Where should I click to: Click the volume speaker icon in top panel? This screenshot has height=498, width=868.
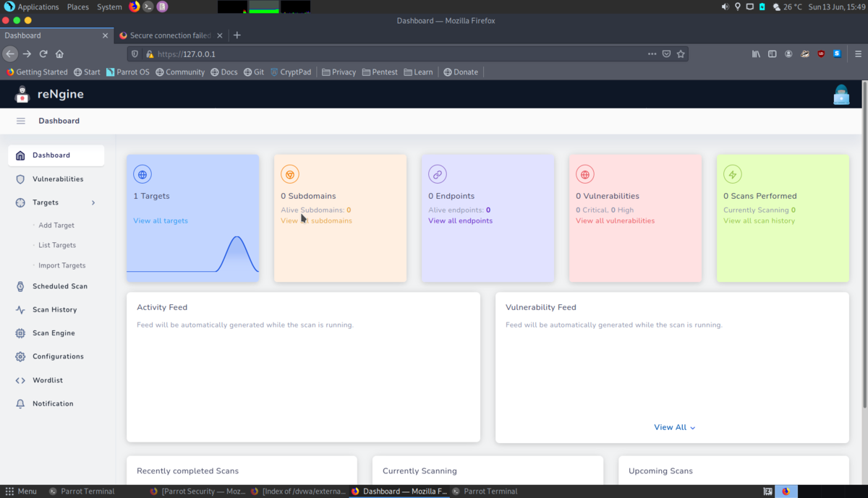tap(725, 7)
